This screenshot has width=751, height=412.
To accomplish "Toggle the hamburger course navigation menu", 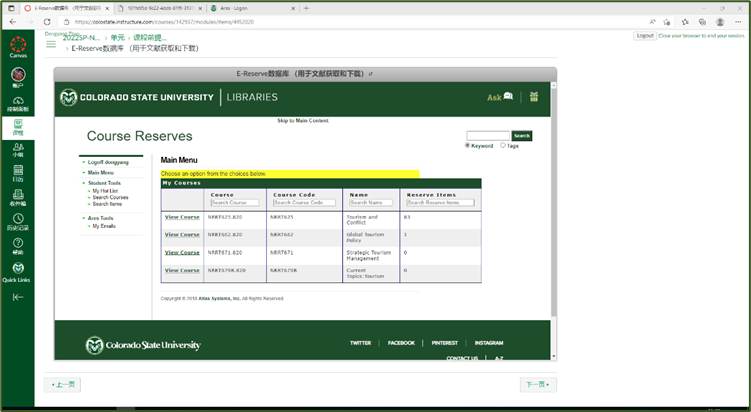I will click(52, 42).
